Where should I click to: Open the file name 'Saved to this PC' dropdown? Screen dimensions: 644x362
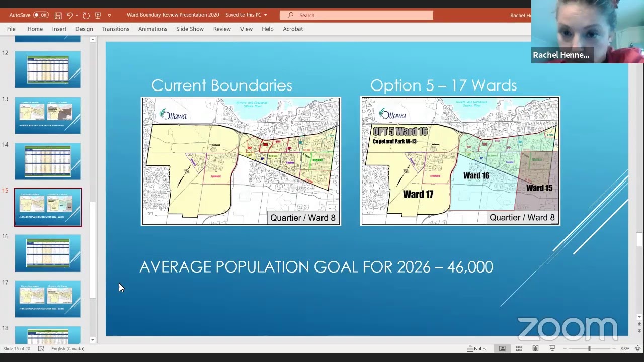pyautogui.click(x=265, y=15)
